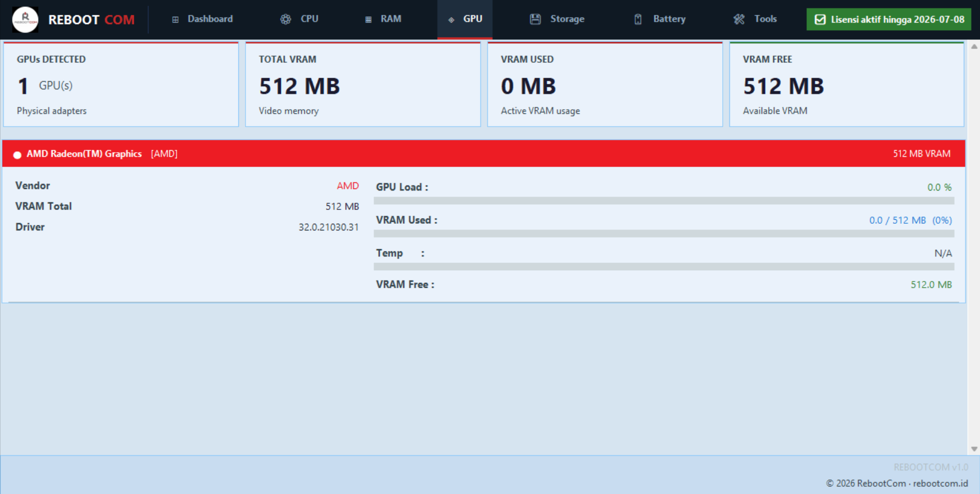This screenshot has width=980, height=494.
Task: Select the GPUs Detected card
Action: click(121, 84)
